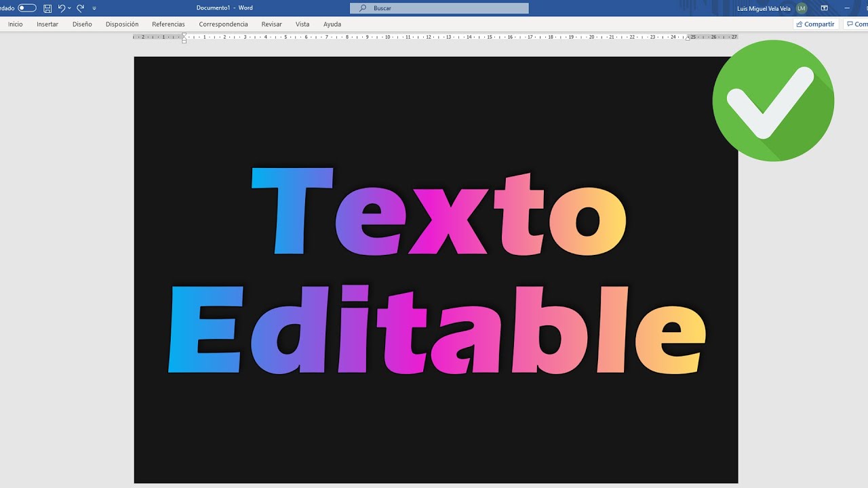The height and width of the screenshot is (488, 868).
Task: Open the Comentarios button
Action: click(857, 24)
